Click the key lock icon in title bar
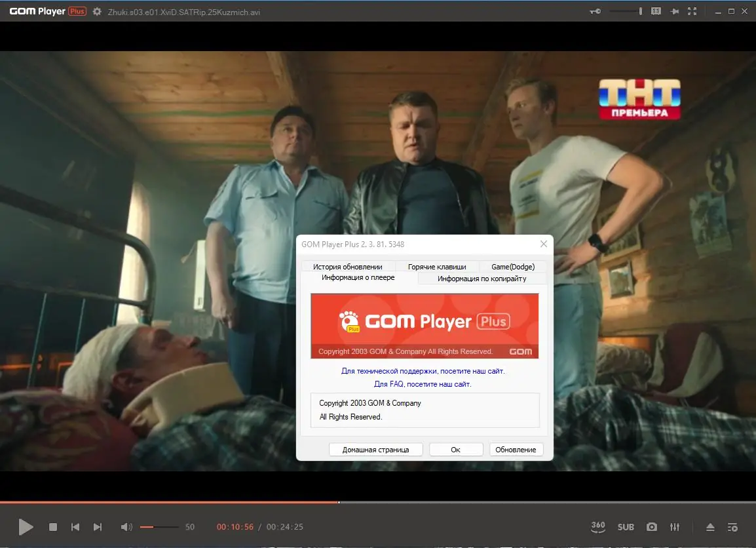This screenshot has height=548, width=756. pos(595,11)
